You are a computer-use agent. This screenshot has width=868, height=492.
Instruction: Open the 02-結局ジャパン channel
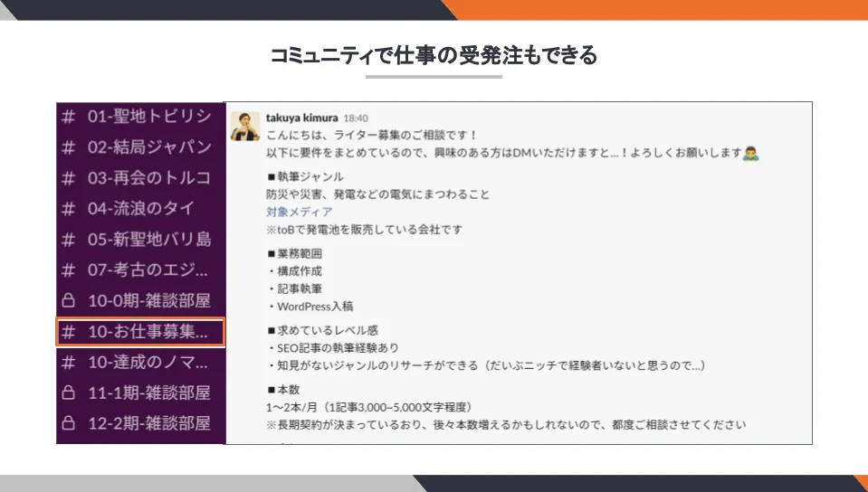[140, 147]
